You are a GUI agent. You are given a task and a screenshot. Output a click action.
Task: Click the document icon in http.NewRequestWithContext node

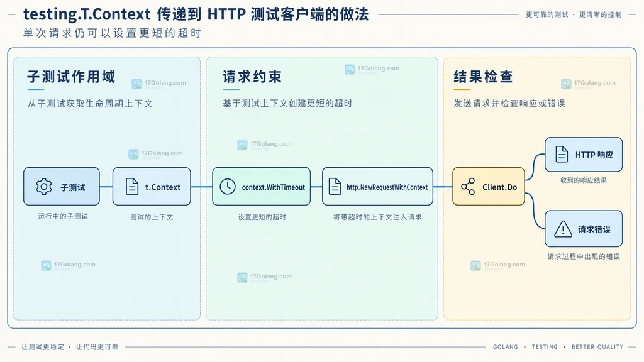335,187
